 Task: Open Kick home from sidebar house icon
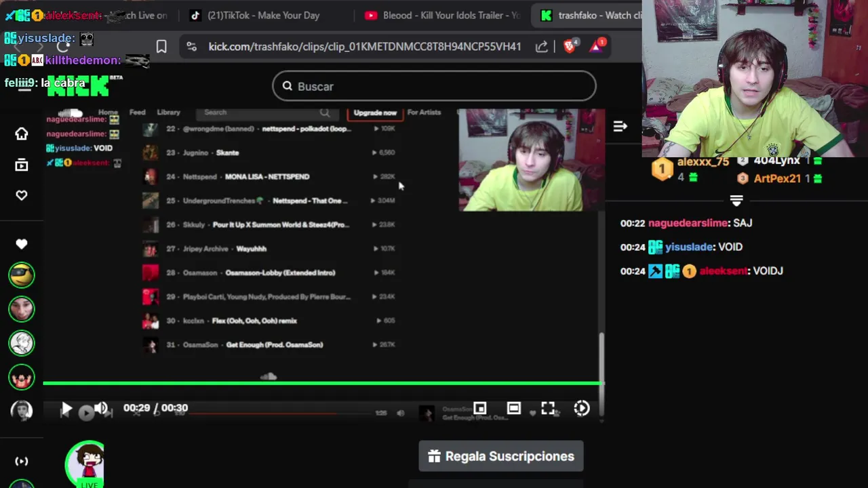tap(22, 134)
